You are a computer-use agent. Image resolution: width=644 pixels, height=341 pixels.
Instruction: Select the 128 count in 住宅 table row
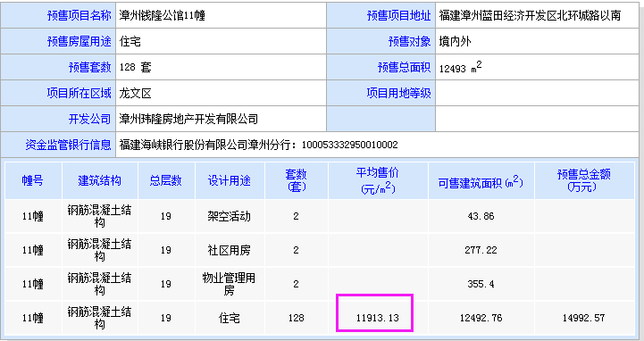pyautogui.click(x=297, y=318)
